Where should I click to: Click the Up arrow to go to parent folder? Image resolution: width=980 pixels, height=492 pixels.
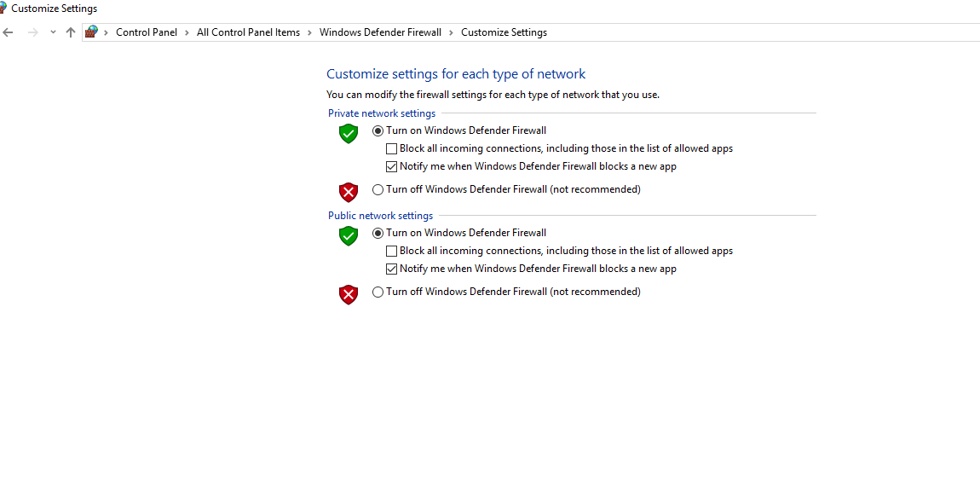(70, 32)
